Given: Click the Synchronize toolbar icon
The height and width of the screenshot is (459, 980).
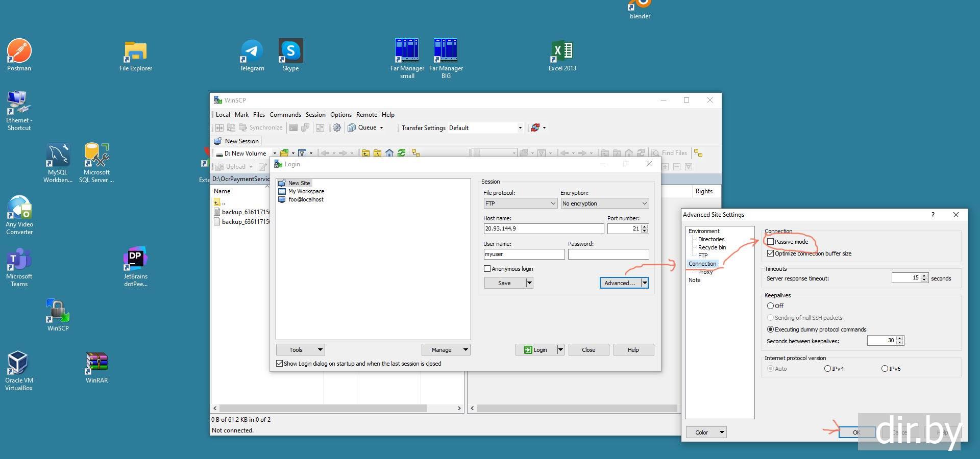Looking at the screenshot, I should coord(260,128).
